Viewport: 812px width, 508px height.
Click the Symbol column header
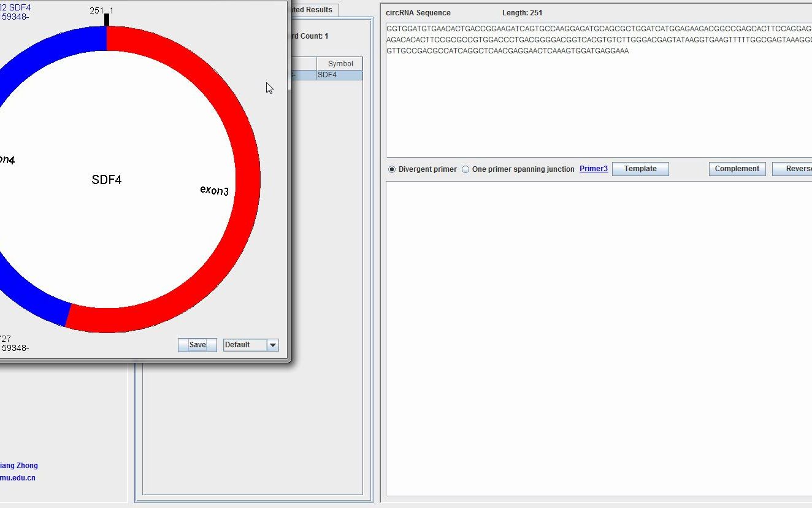pyautogui.click(x=340, y=64)
